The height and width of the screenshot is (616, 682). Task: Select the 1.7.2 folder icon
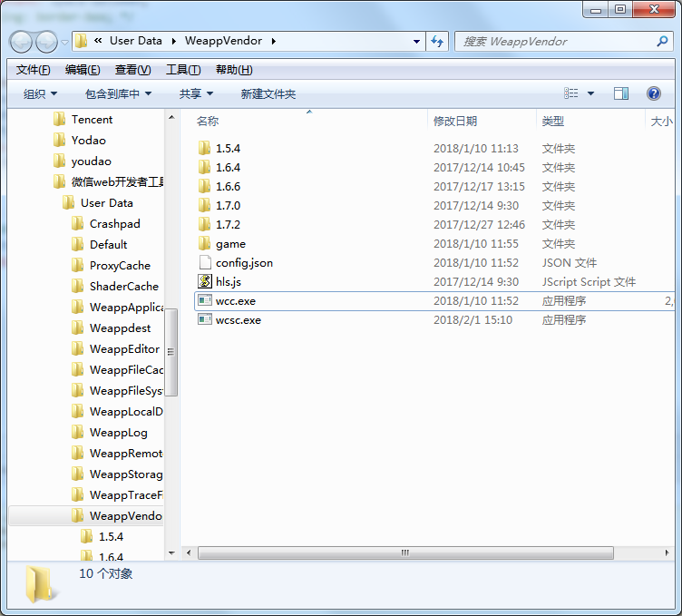(204, 224)
